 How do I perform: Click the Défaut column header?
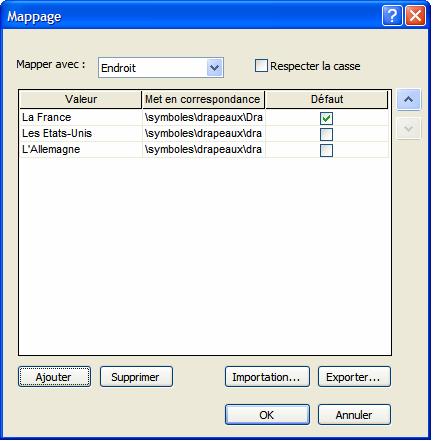coord(327,99)
